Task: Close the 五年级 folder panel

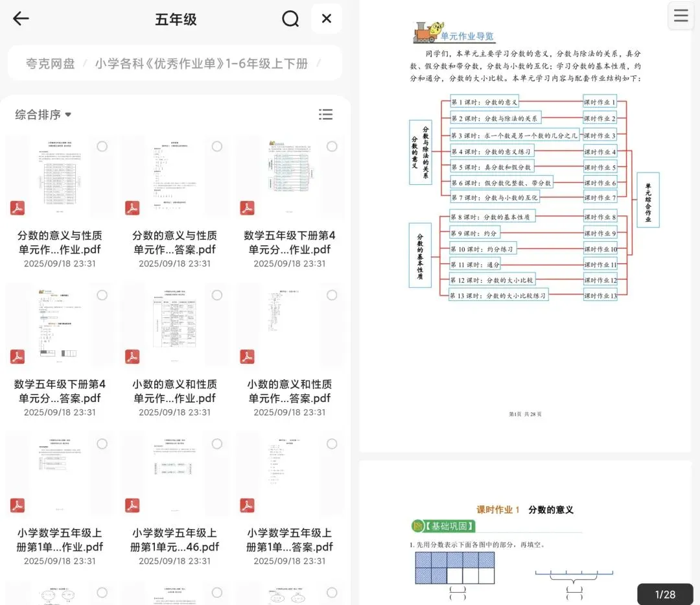Action: [x=326, y=19]
